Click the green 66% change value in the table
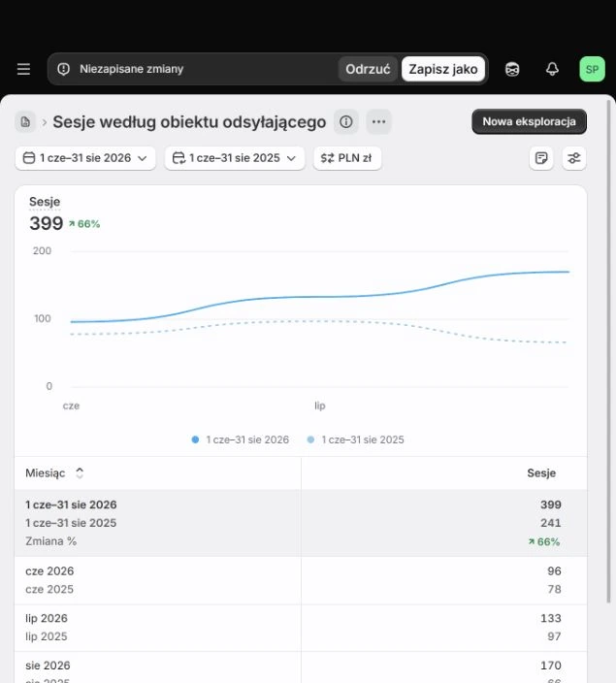616x683 pixels. tap(543, 541)
